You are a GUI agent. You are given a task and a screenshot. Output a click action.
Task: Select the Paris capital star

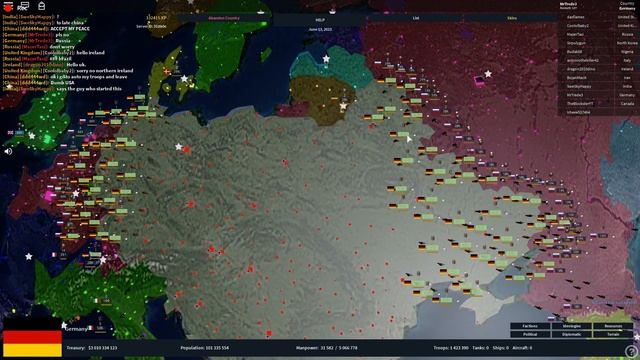point(76,193)
